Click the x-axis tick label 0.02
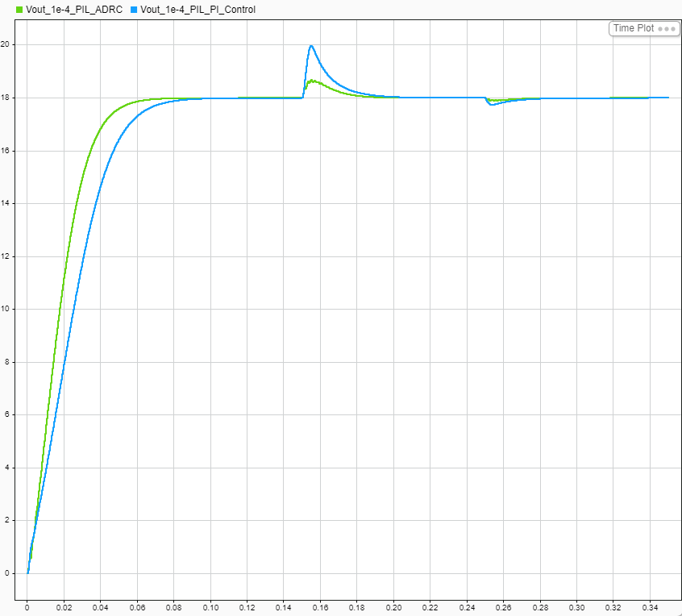 [64, 607]
